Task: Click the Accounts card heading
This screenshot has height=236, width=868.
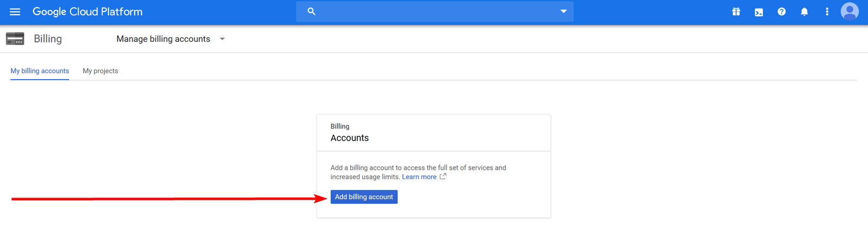Action: tap(350, 138)
